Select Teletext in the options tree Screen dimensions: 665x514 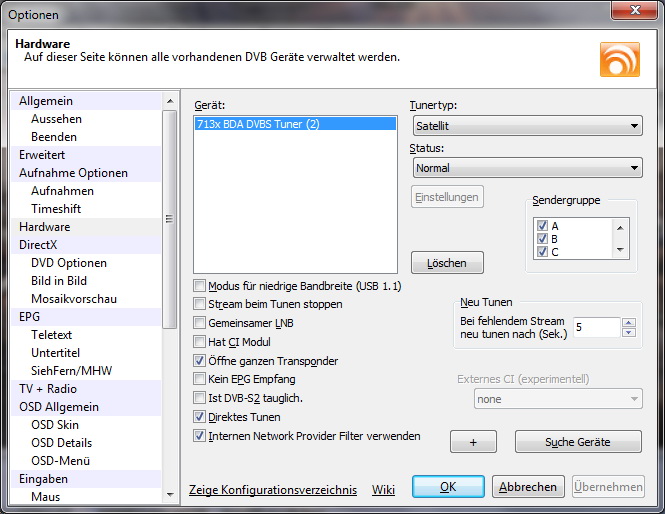point(86,335)
